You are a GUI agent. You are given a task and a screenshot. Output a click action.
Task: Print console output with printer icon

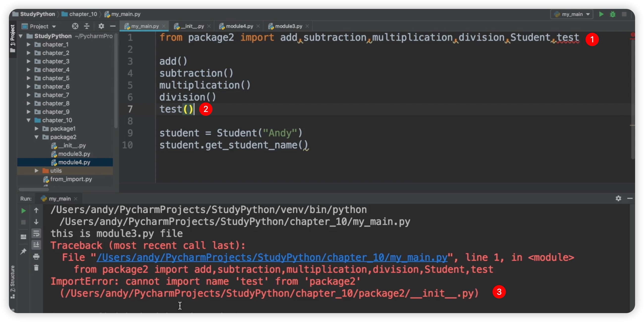[x=36, y=257]
